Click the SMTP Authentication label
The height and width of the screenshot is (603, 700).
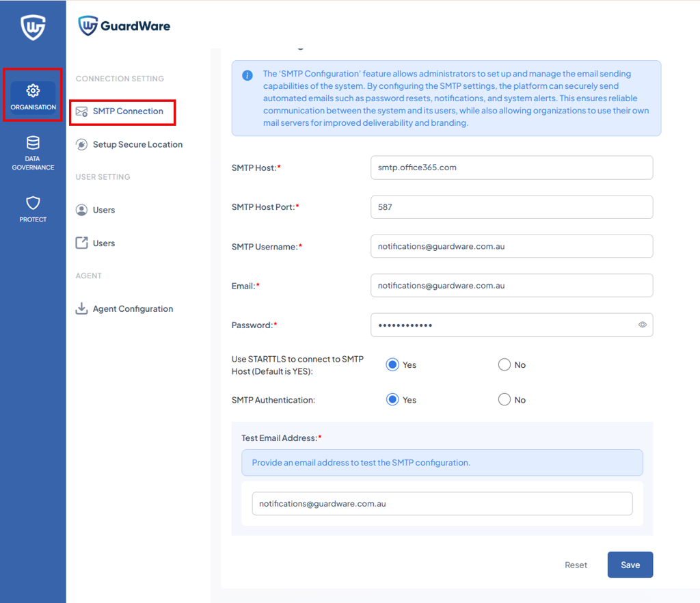click(x=273, y=401)
